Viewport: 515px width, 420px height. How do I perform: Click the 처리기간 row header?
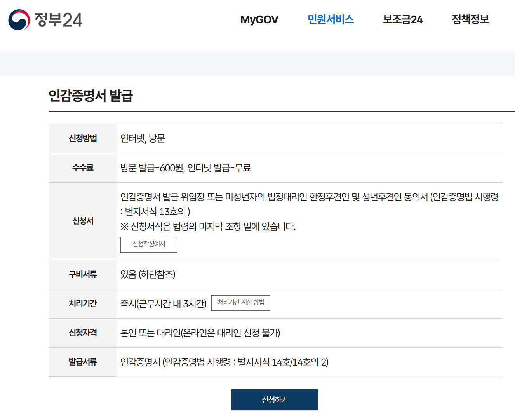pos(82,304)
